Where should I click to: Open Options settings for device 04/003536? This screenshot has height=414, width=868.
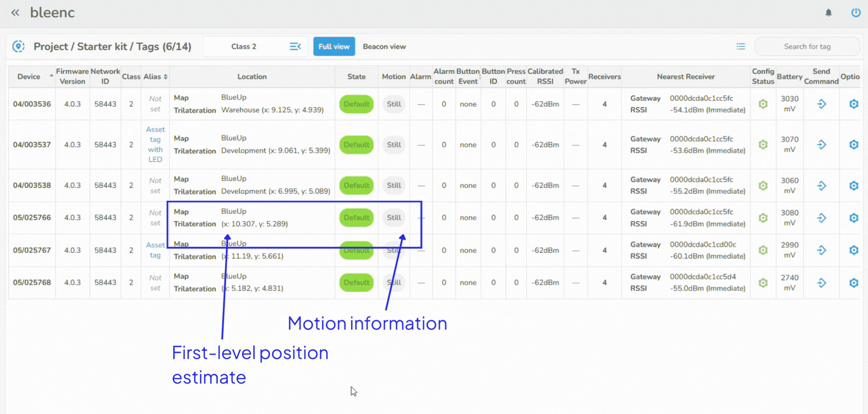pyautogui.click(x=854, y=104)
